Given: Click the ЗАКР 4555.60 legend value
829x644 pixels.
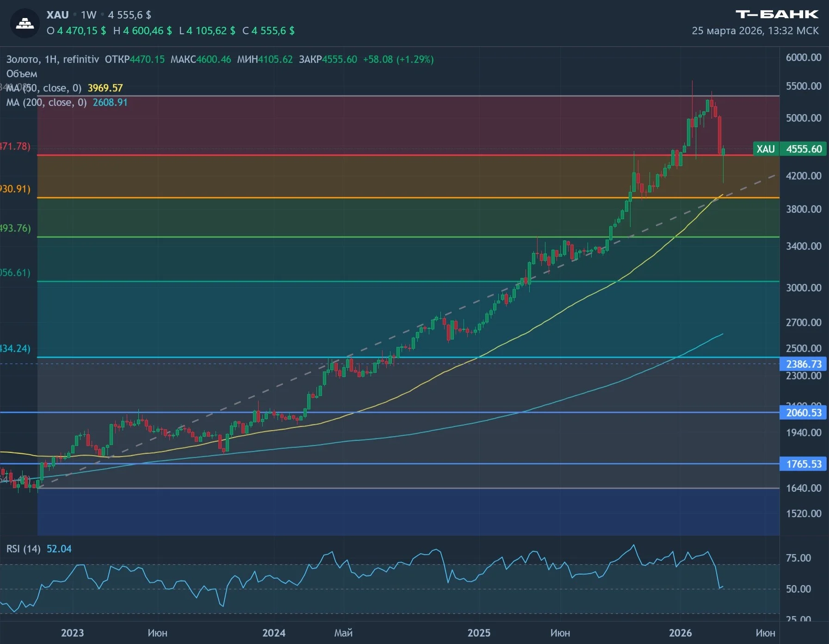Looking at the screenshot, I should click(328, 59).
